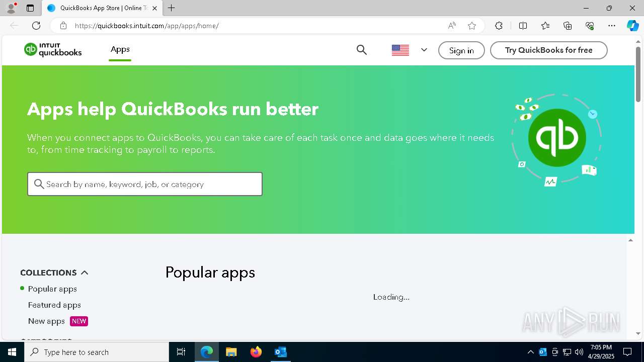Click the green QuickBooks hero graphic
The width and height of the screenshot is (644, 362).
557,138
